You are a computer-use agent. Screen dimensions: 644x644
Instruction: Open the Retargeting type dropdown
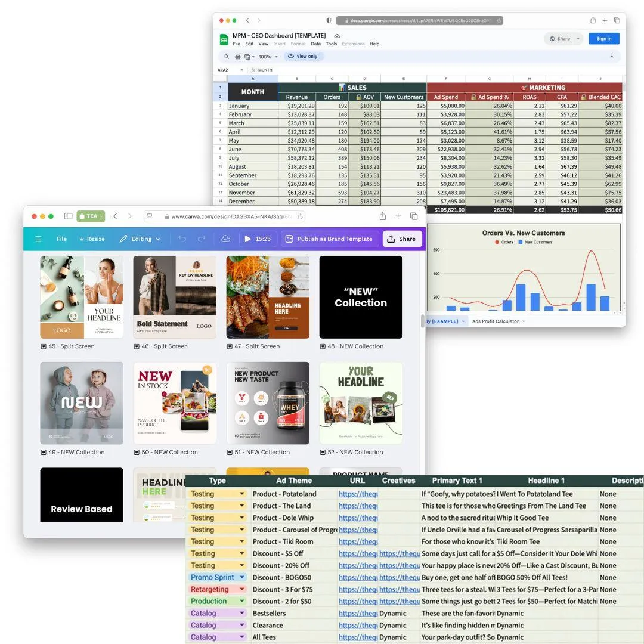(242, 589)
